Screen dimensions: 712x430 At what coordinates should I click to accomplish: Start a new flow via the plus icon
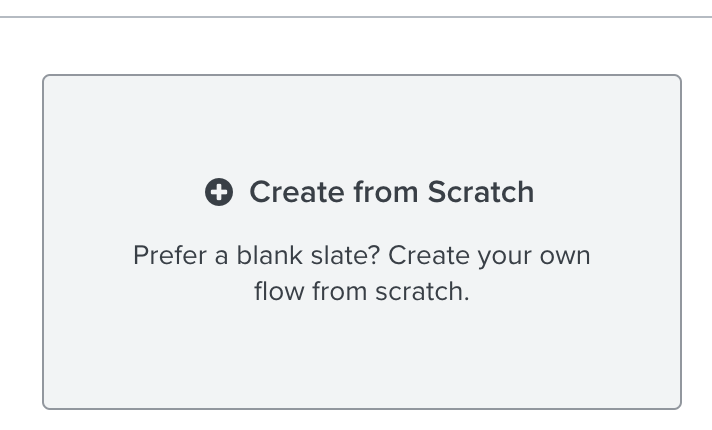click(x=219, y=192)
